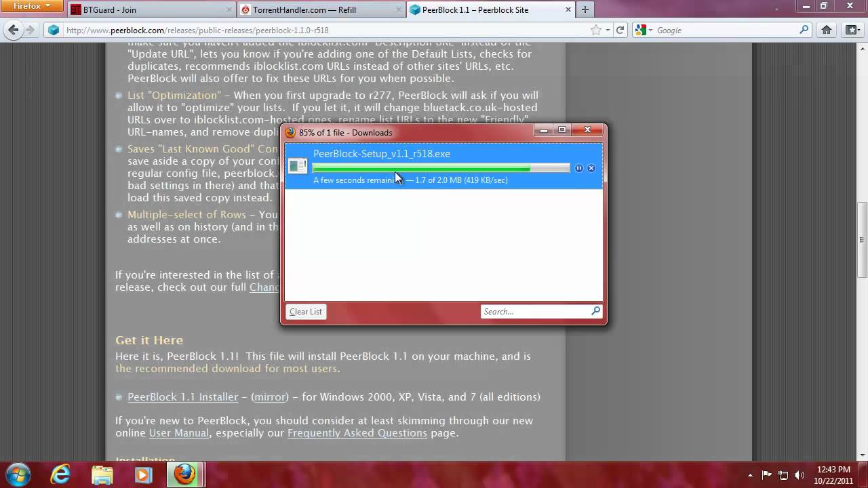Click Clear List in Downloads window

point(306,312)
